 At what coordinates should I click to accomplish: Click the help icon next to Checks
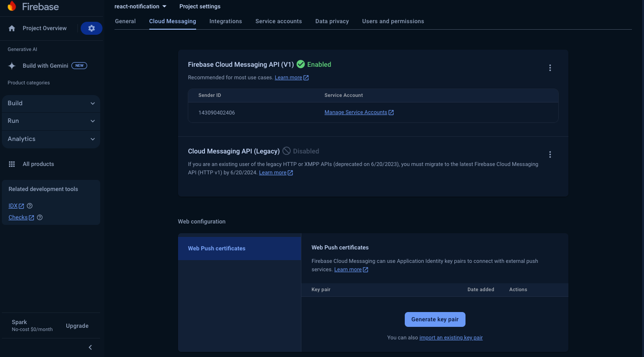[40, 217]
